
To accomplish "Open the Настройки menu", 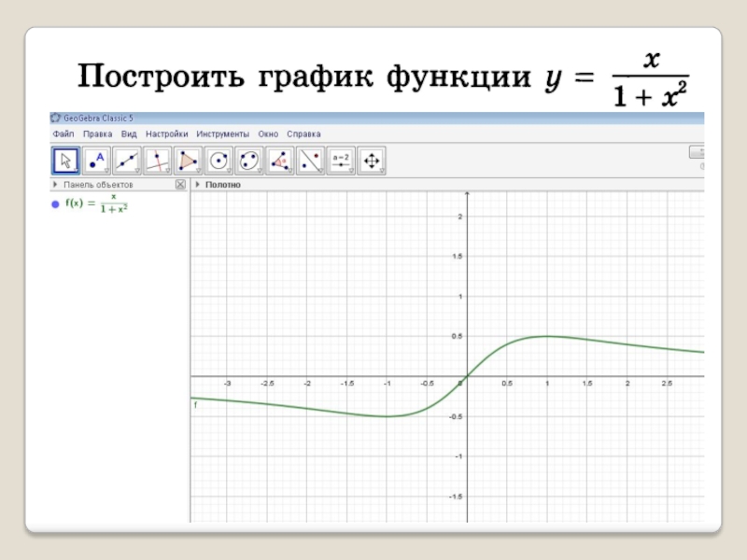I will pos(167,133).
